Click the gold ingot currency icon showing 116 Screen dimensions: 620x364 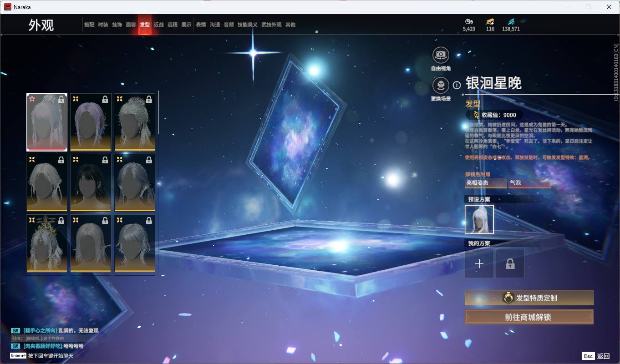[x=490, y=21]
